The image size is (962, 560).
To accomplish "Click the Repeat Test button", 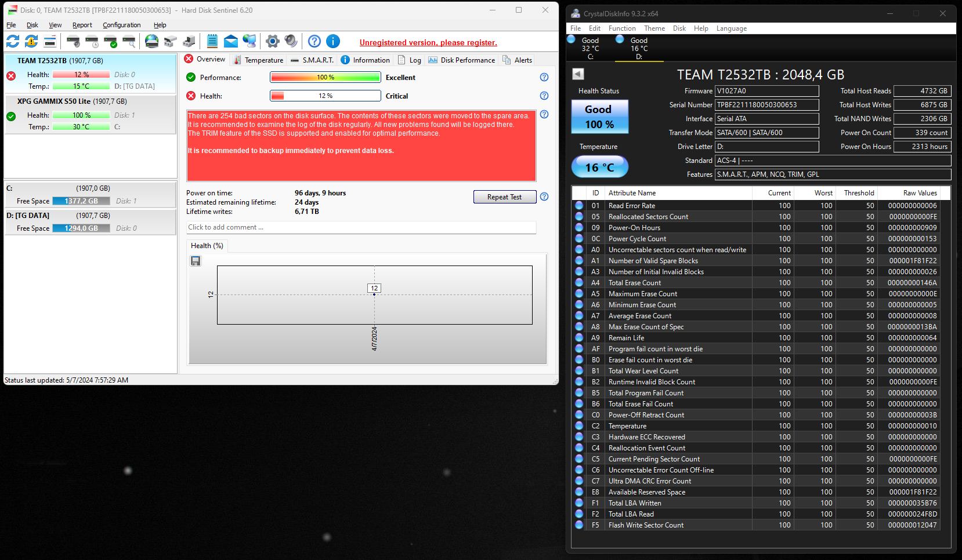I will 505,197.
